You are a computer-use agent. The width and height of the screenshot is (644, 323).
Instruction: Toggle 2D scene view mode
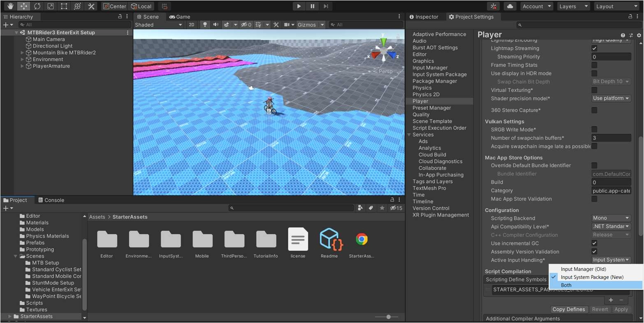click(x=192, y=25)
